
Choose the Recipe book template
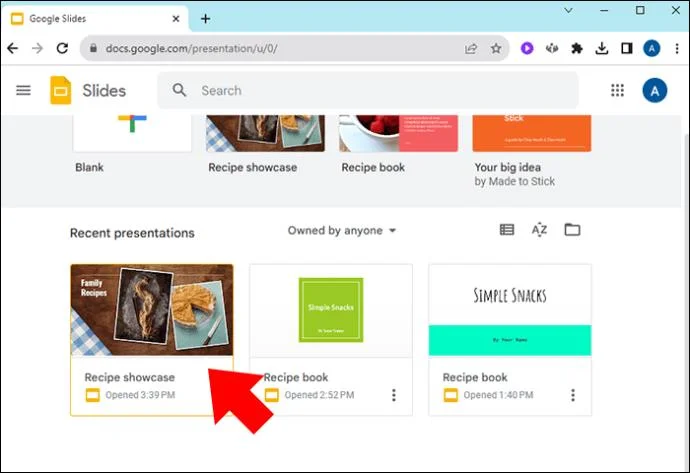[x=398, y=133]
